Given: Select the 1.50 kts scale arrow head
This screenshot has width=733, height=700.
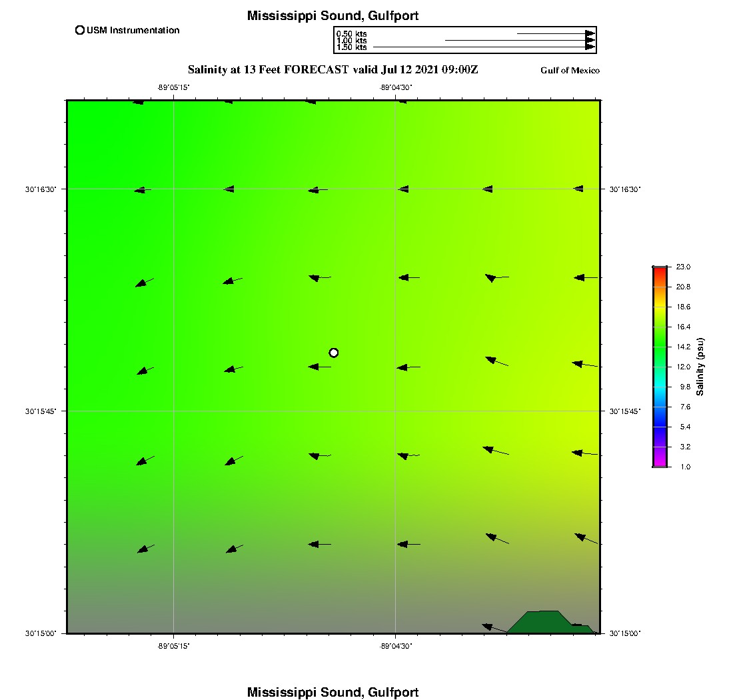Looking at the screenshot, I should [x=590, y=47].
